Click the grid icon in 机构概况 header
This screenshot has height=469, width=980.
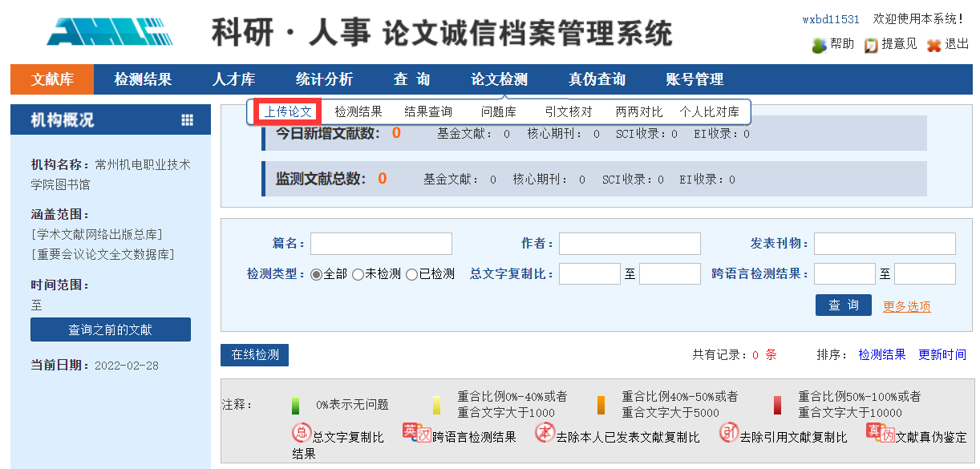pyautogui.click(x=188, y=120)
